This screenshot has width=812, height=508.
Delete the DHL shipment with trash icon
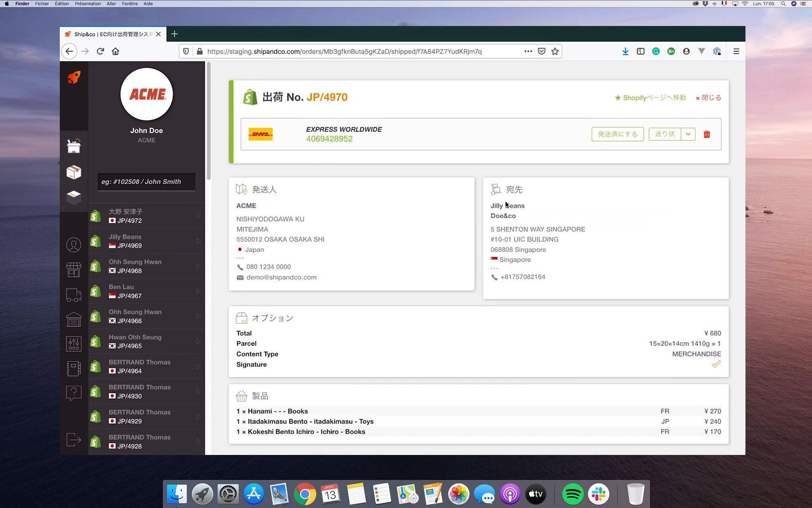[x=707, y=134]
